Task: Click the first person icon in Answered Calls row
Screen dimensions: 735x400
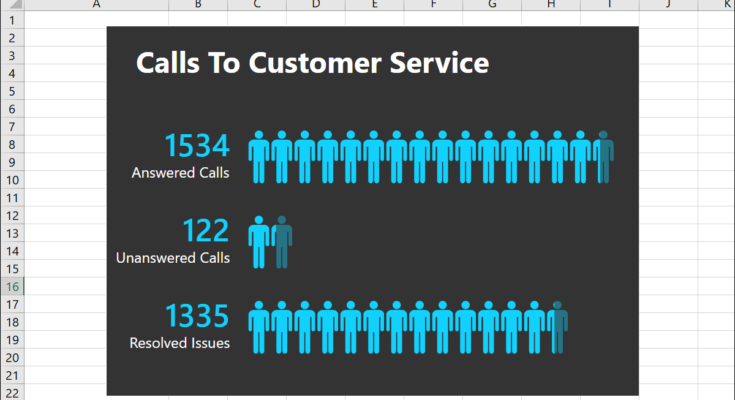Action: coord(259,156)
